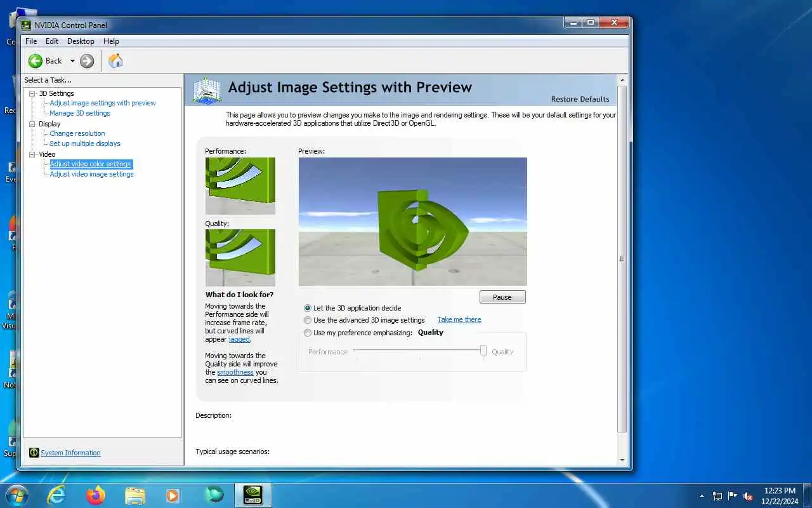Launch Firefox from the taskbar

[96, 495]
